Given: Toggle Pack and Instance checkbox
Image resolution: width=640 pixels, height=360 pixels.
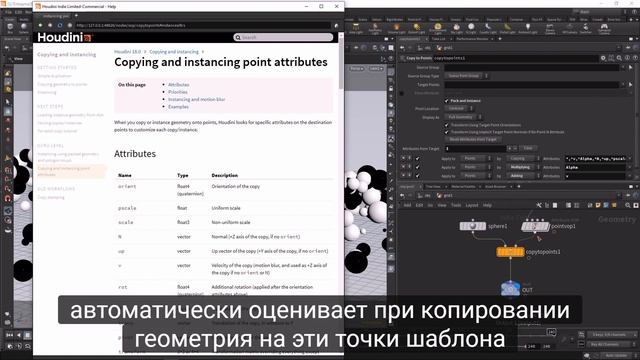Looking at the screenshot, I should coord(447,100).
